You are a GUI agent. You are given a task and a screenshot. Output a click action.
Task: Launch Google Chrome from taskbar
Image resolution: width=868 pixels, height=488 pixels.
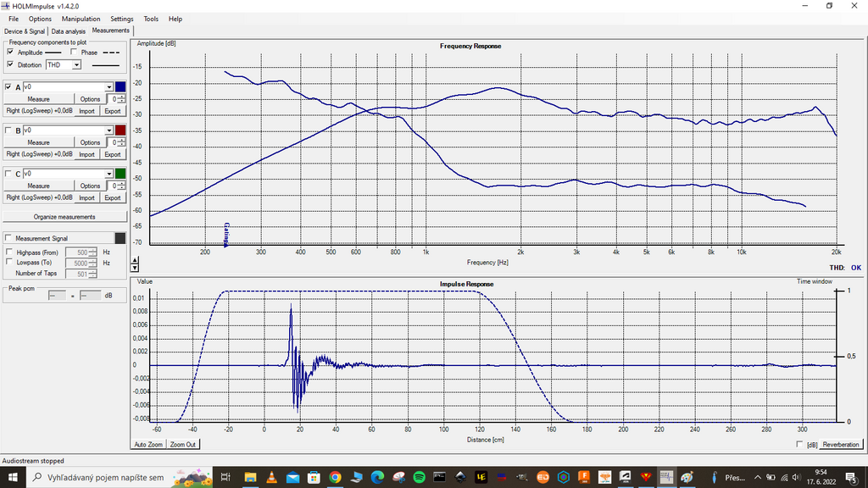tap(335, 477)
